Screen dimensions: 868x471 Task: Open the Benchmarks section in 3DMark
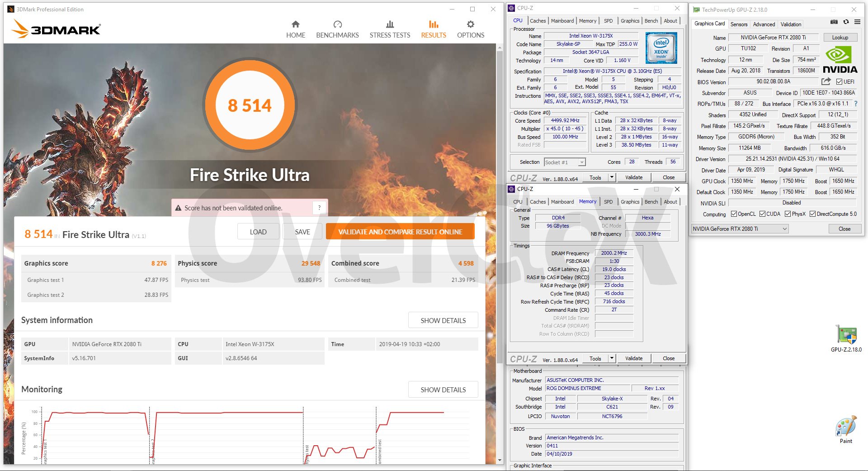(337, 29)
